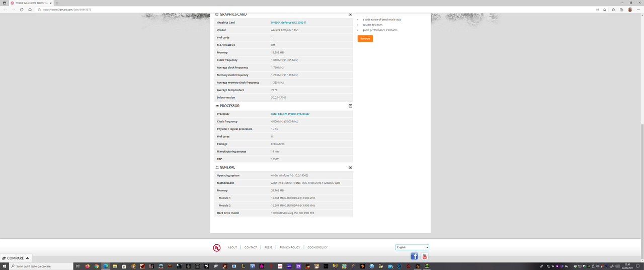Image resolution: width=644 pixels, height=270 pixels.
Task: Open NVIDIA GeForce RTX 3080 Ti link
Action: click(288, 22)
